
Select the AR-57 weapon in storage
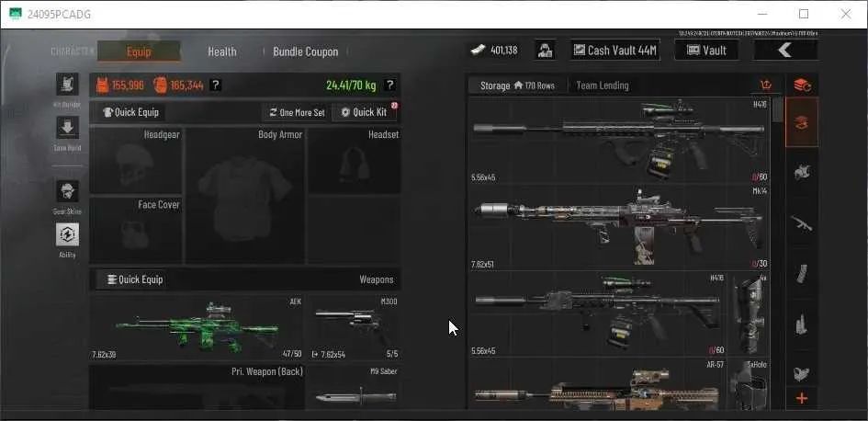click(598, 384)
